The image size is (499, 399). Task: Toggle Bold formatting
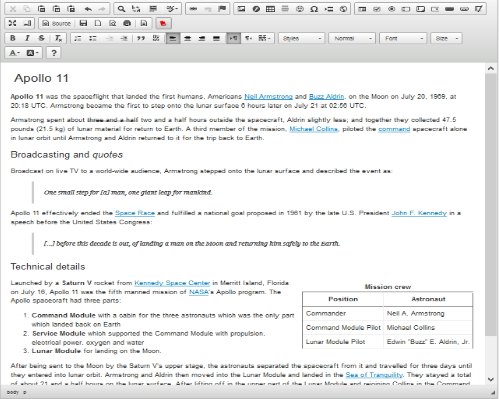pos(12,38)
